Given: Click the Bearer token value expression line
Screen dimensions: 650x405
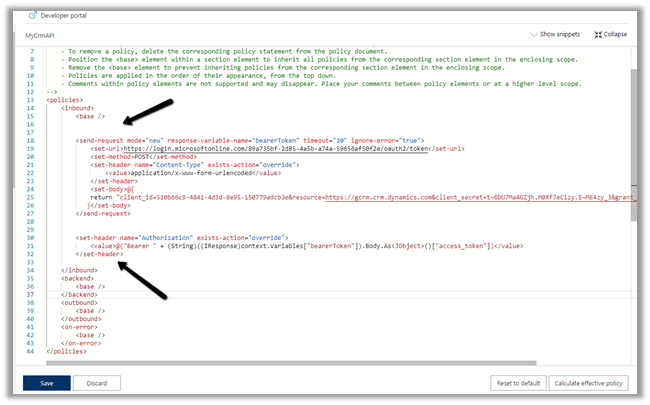Looking at the screenshot, I should click(300, 245).
